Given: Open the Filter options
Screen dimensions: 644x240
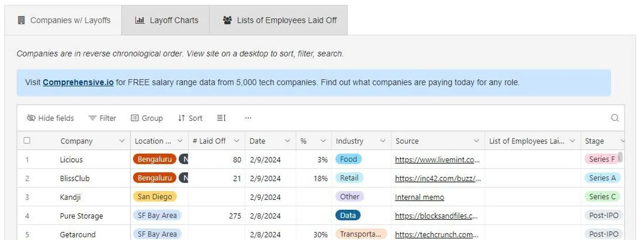Looking at the screenshot, I should tap(102, 118).
